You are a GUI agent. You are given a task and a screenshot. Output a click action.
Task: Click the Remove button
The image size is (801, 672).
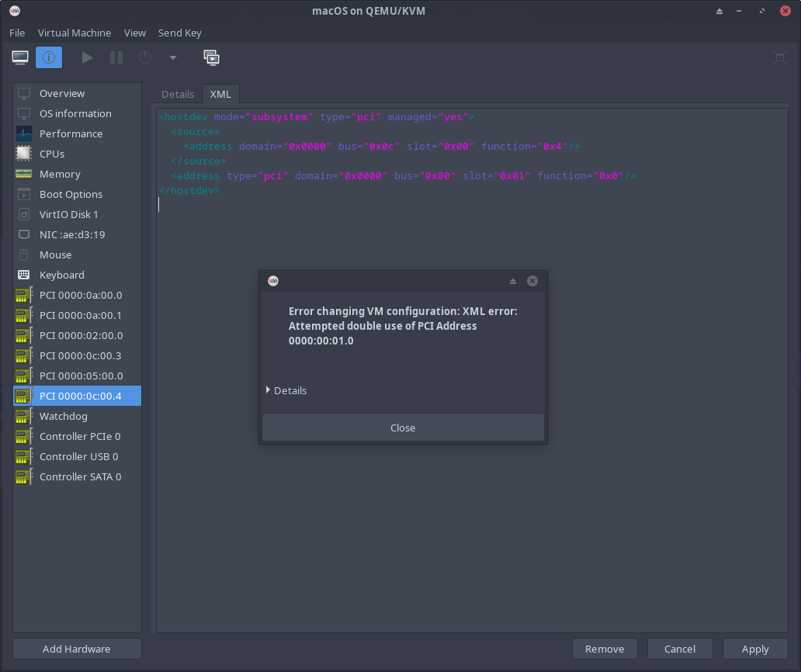click(x=605, y=649)
